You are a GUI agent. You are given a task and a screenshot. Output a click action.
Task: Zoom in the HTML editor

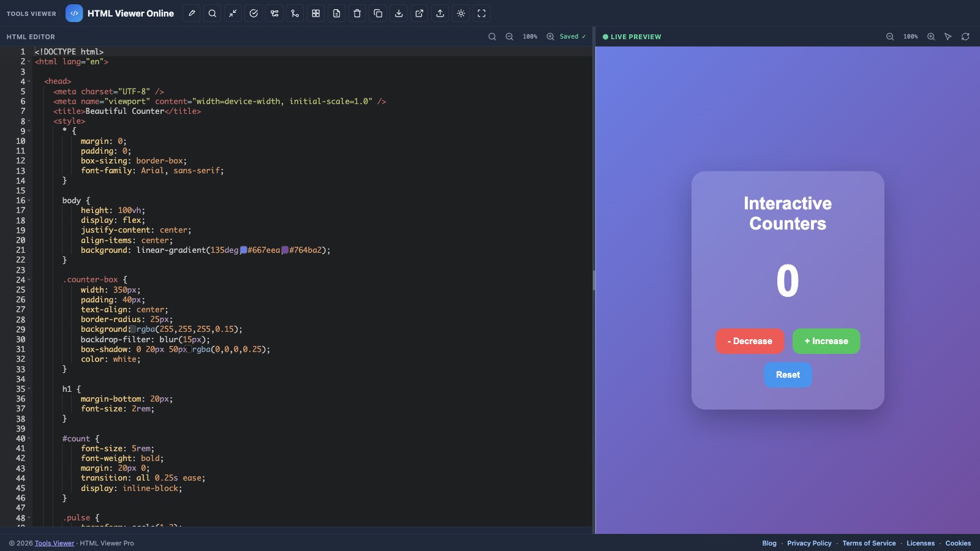click(x=550, y=37)
